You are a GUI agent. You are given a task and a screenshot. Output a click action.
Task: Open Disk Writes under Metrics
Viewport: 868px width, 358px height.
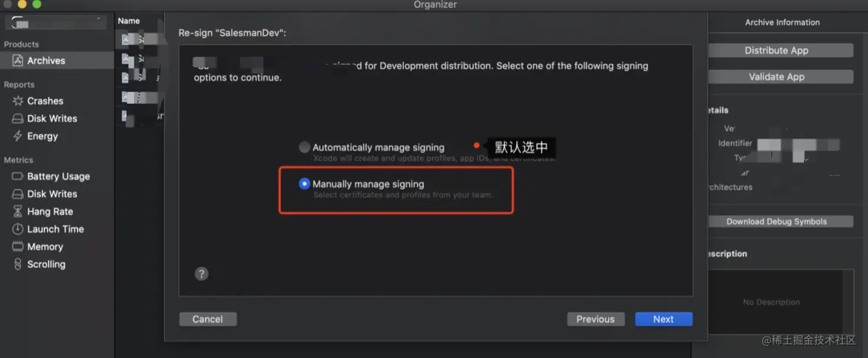click(52, 194)
